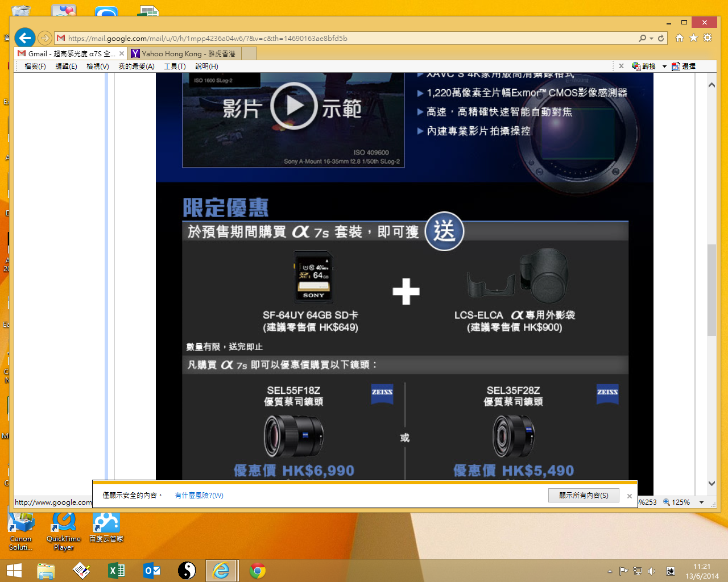The height and width of the screenshot is (582, 728).
Task: Expand the 轉換 dropdown arrow
Action: 664,66
